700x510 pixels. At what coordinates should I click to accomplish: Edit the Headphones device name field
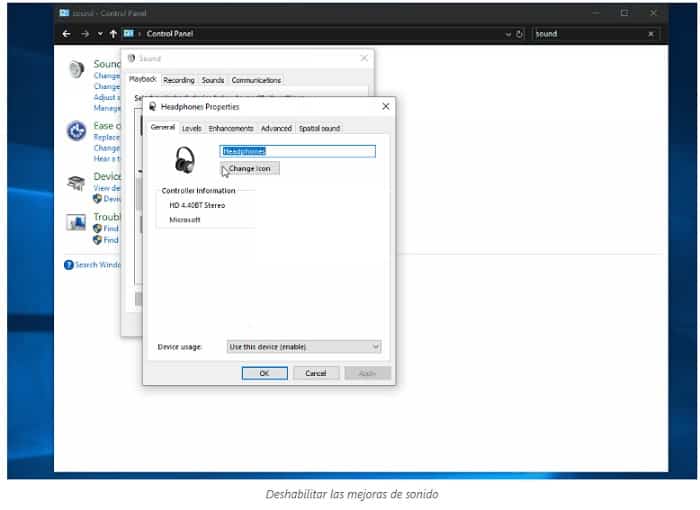coord(297,151)
